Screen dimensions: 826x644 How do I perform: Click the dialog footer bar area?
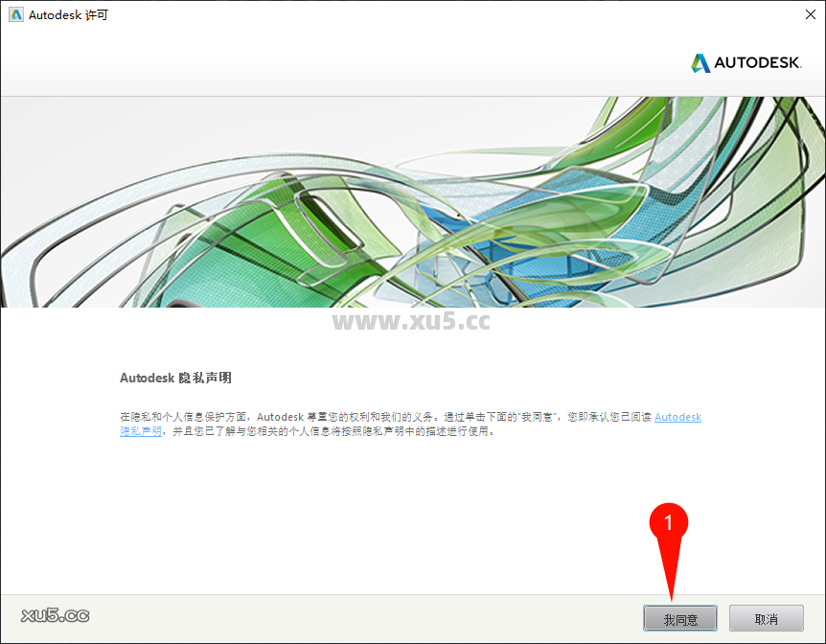click(x=383, y=618)
